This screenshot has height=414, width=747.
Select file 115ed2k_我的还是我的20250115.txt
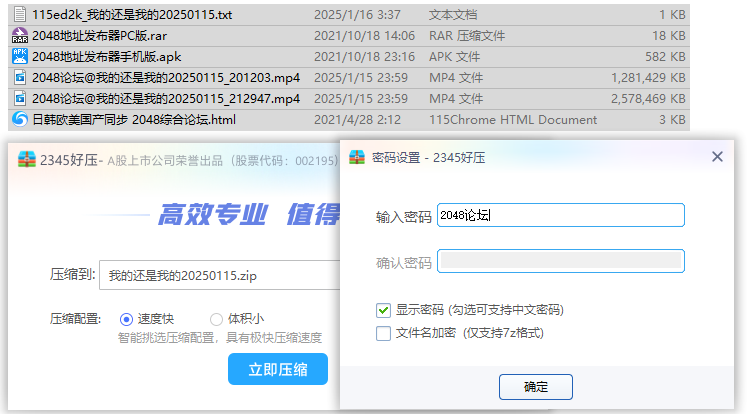point(349,14)
